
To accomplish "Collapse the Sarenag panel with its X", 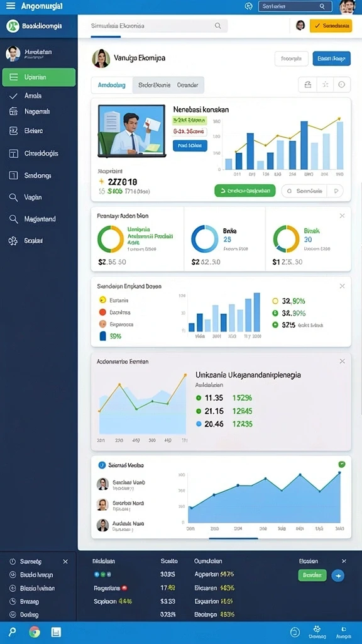I will [65, 562].
